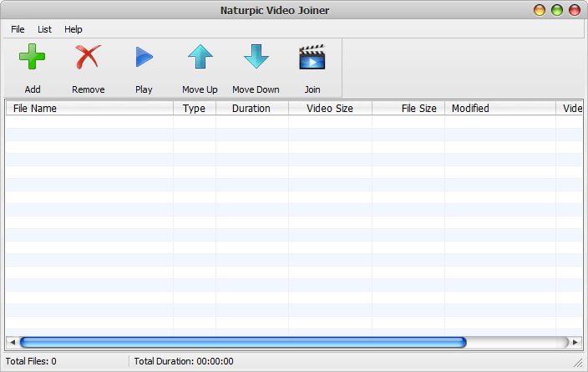Click the Join clapperboard icon
Screen dimensions: 588x372
tap(312, 57)
